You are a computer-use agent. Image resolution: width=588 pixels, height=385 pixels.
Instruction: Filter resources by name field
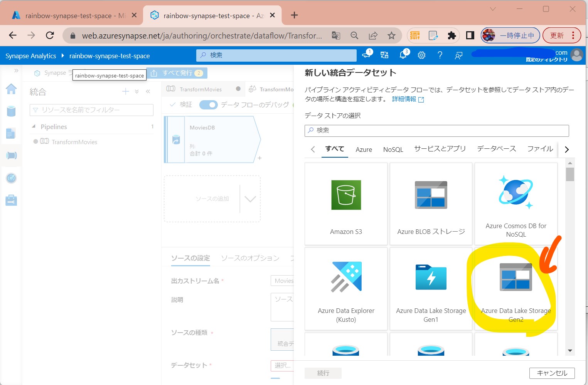click(91, 110)
